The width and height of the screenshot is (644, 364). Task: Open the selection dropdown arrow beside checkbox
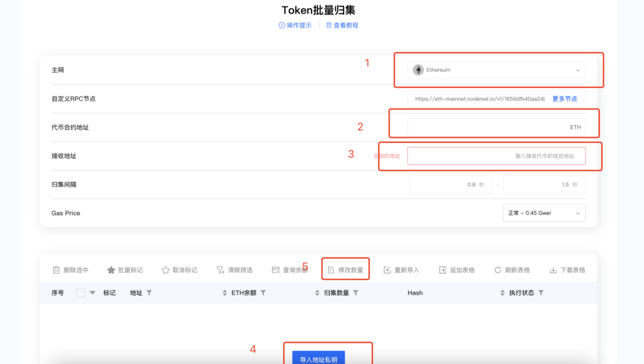(x=92, y=293)
